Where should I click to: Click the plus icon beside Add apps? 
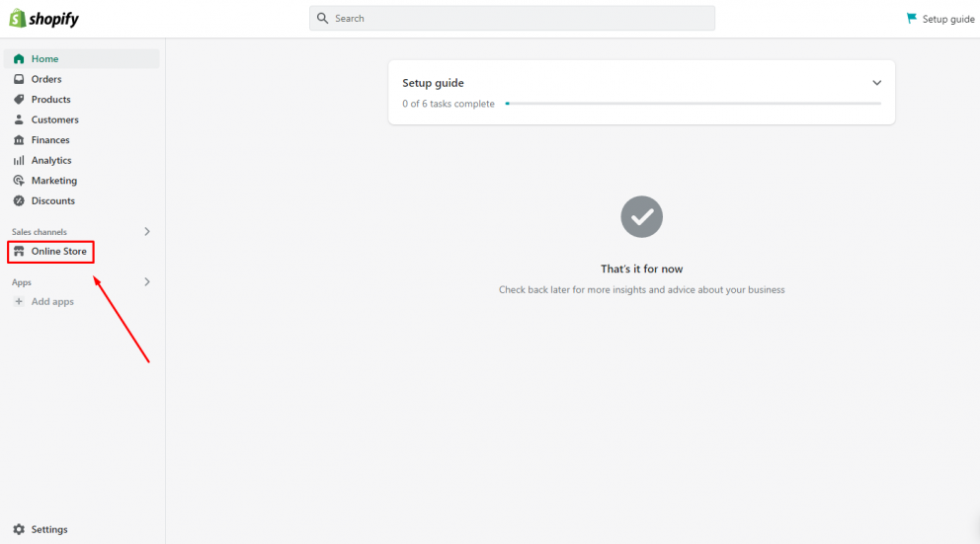coord(19,302)
